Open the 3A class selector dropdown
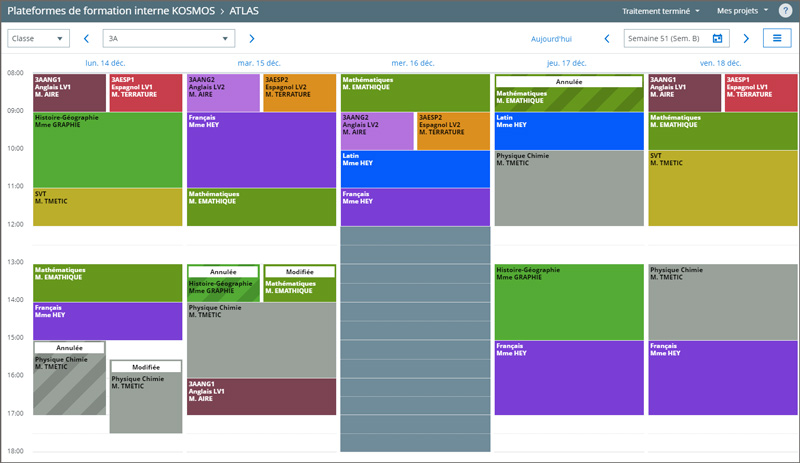The width and height of the screenshot is (800, 463). point(169,39)
